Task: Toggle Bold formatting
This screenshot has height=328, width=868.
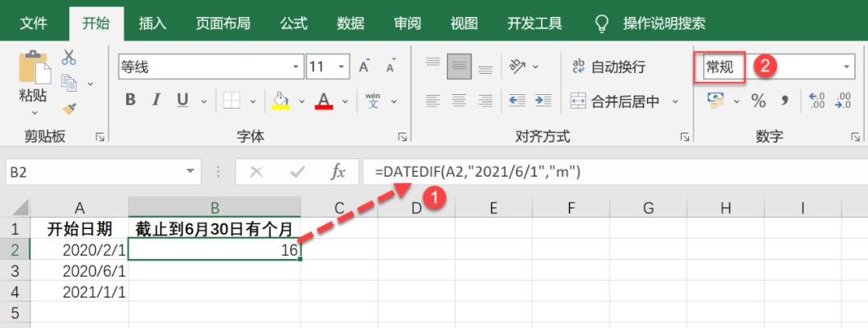Action: 131,100
